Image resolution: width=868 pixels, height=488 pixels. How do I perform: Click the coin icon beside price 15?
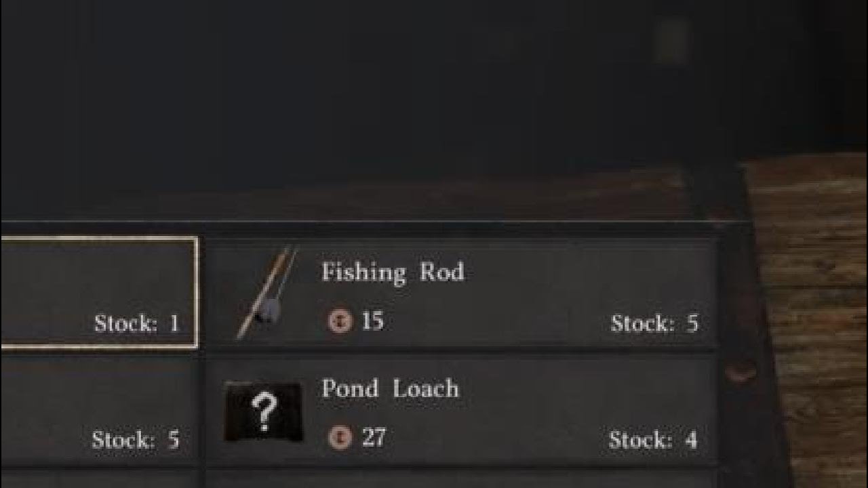click(x=340, y=321)
